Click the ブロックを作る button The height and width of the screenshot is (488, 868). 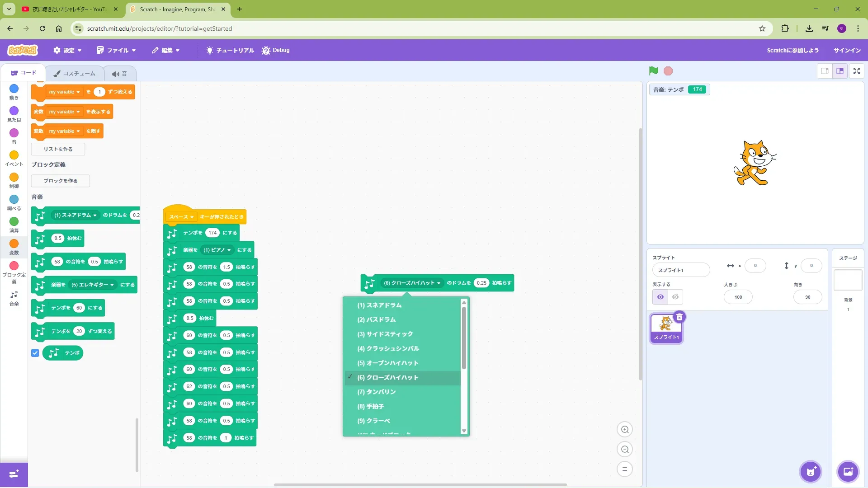[61, 181]
